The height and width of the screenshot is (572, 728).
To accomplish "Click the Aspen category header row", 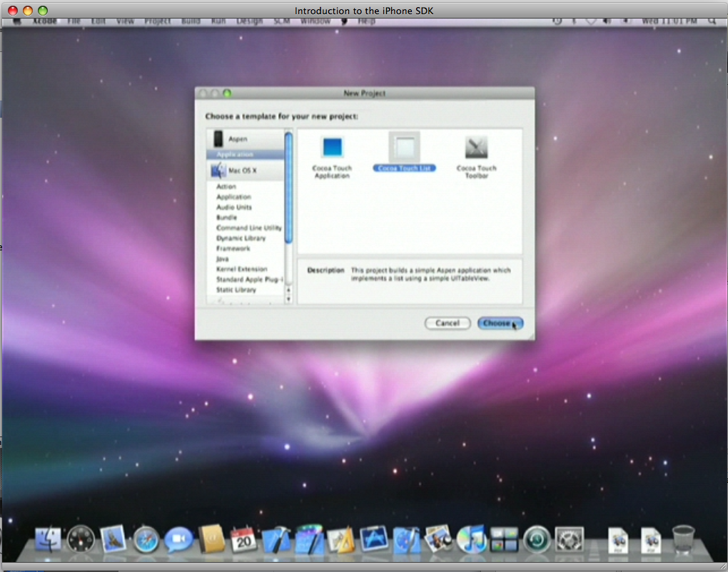I will tap(245, 138).
